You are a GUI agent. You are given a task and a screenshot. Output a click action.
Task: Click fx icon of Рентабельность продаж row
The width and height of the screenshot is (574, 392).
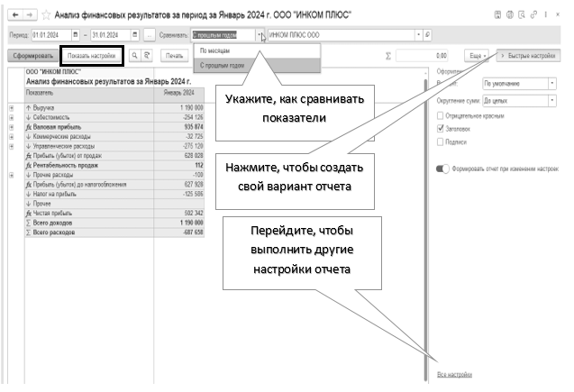[29, 166]
